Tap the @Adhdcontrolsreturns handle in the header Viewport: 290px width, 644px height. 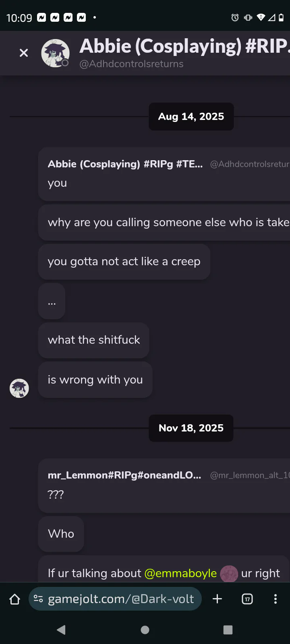[131, 64]
